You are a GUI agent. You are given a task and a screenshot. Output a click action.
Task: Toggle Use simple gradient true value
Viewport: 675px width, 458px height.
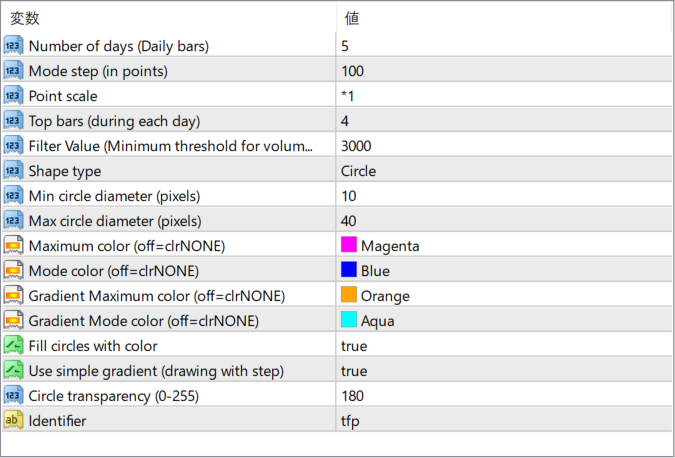click(x=354, y=371)
